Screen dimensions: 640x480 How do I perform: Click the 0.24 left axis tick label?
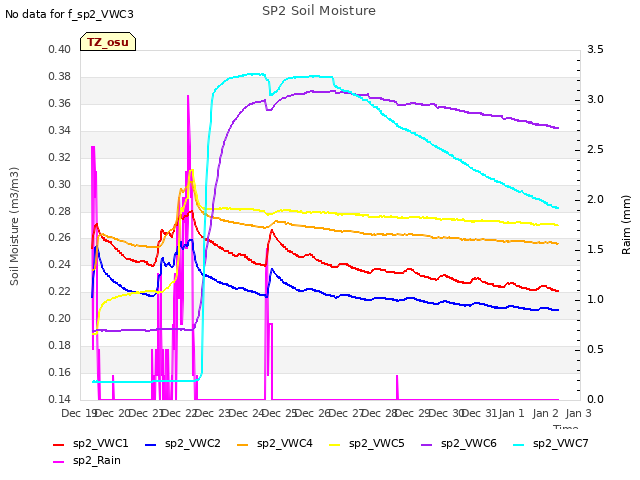[x=60, y=264]
